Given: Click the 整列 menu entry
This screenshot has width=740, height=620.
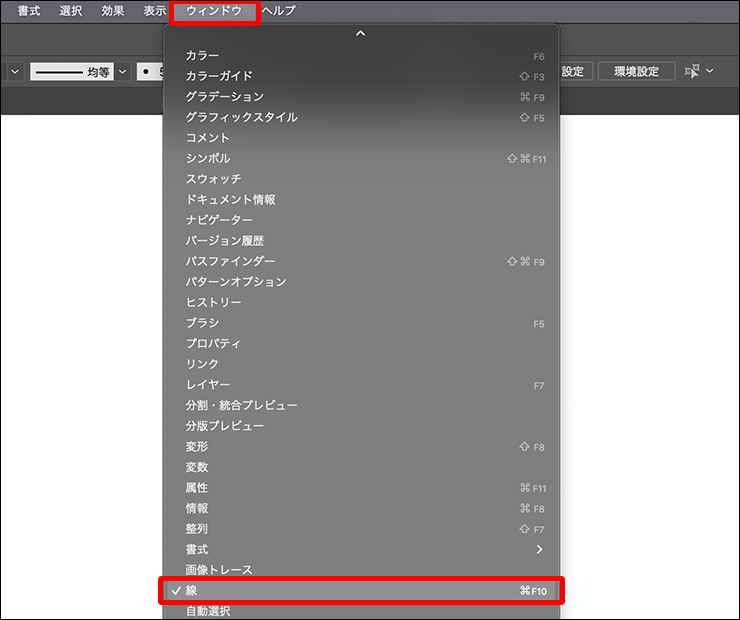Looking at the screenshot, I should point(197,529).
